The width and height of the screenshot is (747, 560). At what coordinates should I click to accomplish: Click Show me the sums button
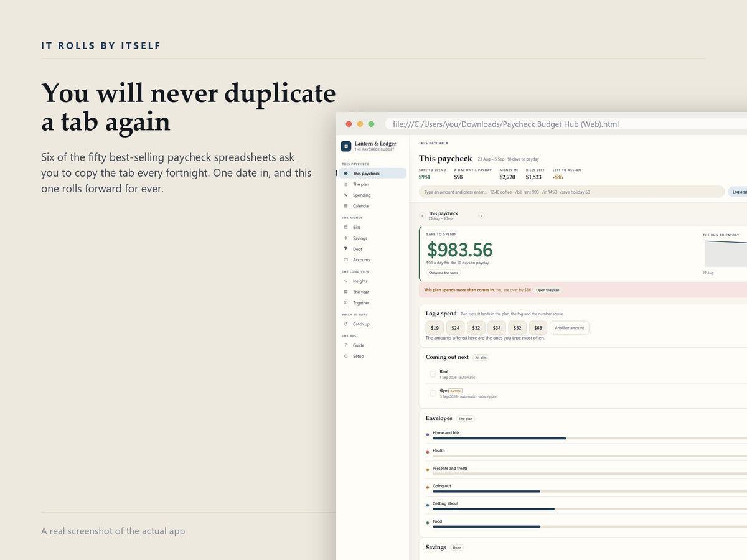click(x=443, y=273)
